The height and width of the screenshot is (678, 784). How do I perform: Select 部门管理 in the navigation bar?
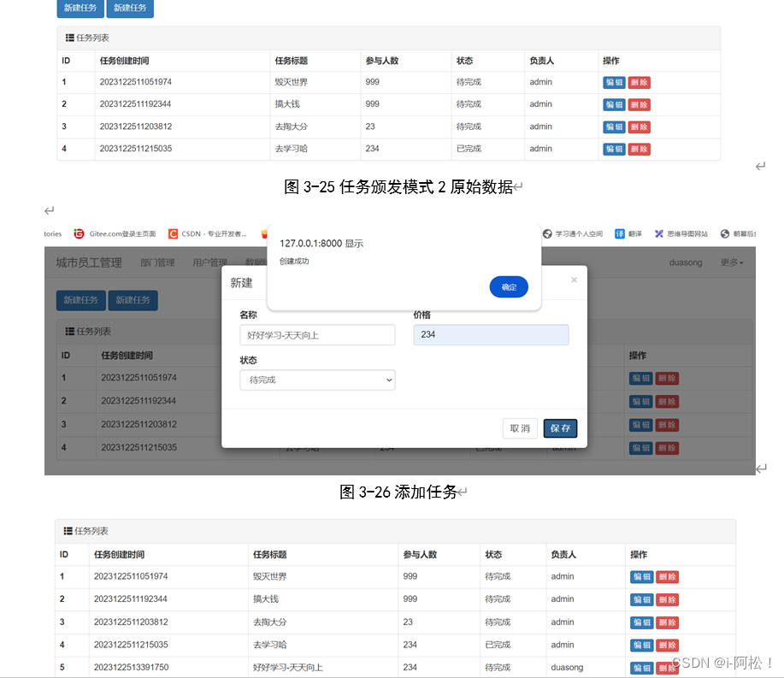tap(156, 262)
